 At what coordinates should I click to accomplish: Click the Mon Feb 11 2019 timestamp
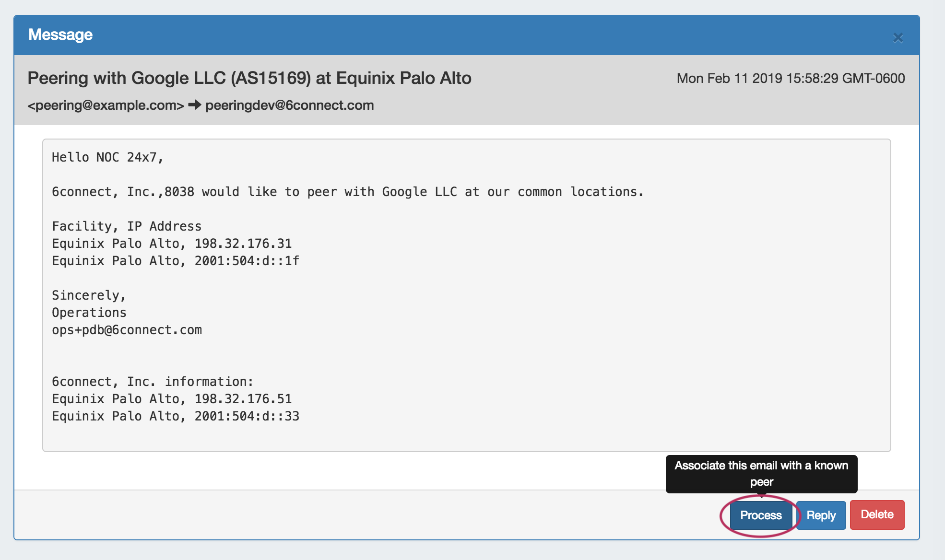click(791, 79)
